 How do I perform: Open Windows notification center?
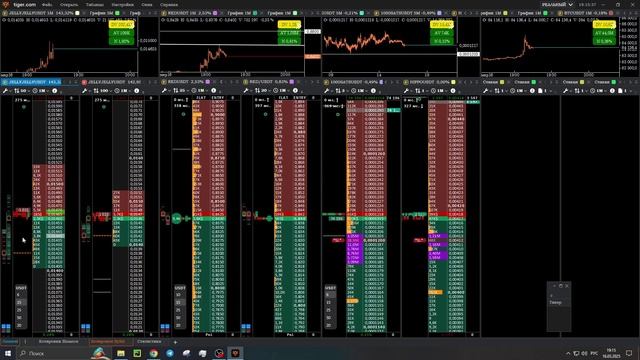[x=629, y=353]
